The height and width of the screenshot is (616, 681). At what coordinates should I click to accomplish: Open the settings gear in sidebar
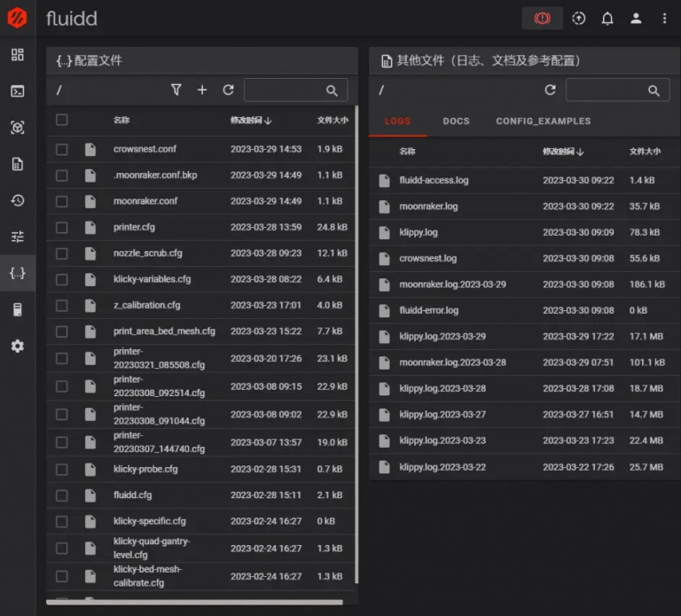click(18, 346)
